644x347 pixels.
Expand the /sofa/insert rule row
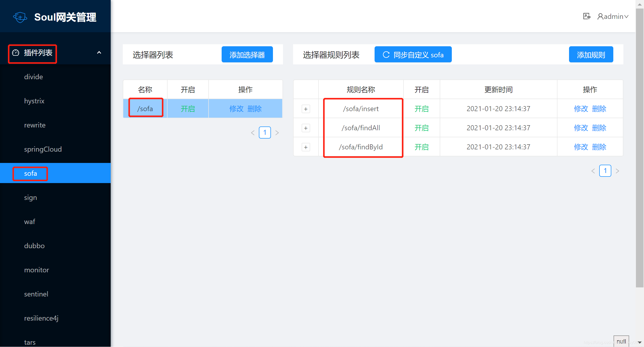pos(306,109)
